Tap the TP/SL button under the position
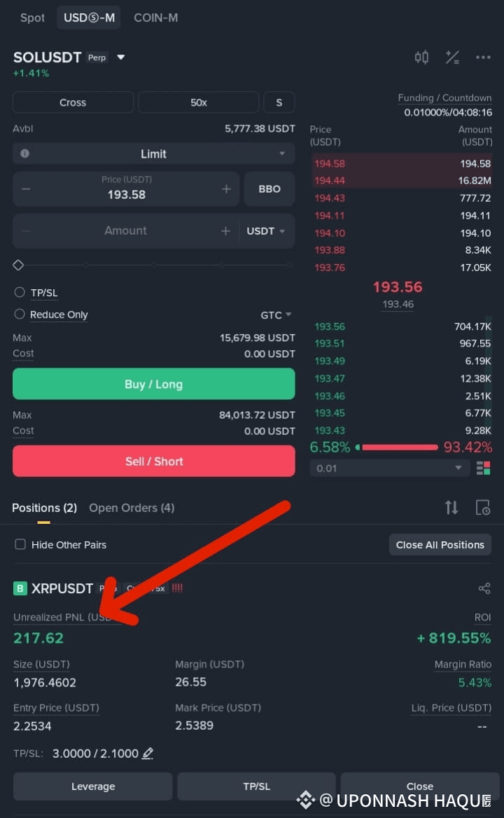 tap(256, 786)
